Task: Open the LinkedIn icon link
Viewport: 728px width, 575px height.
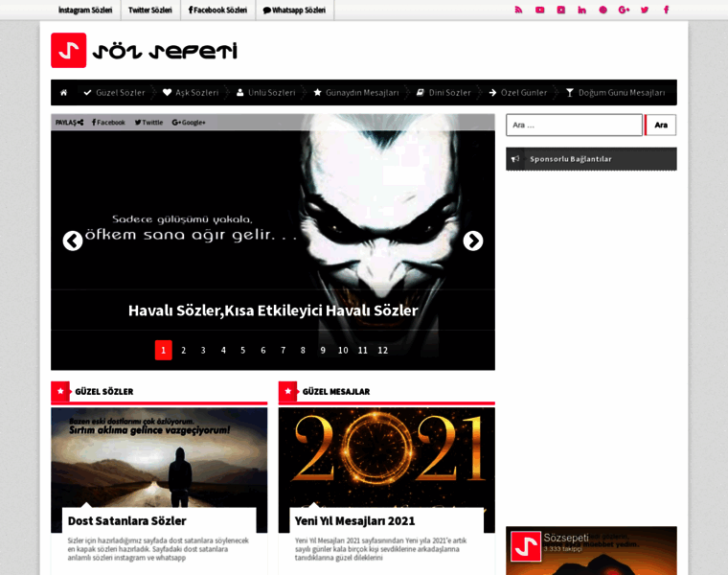Action: click(581, 10)
